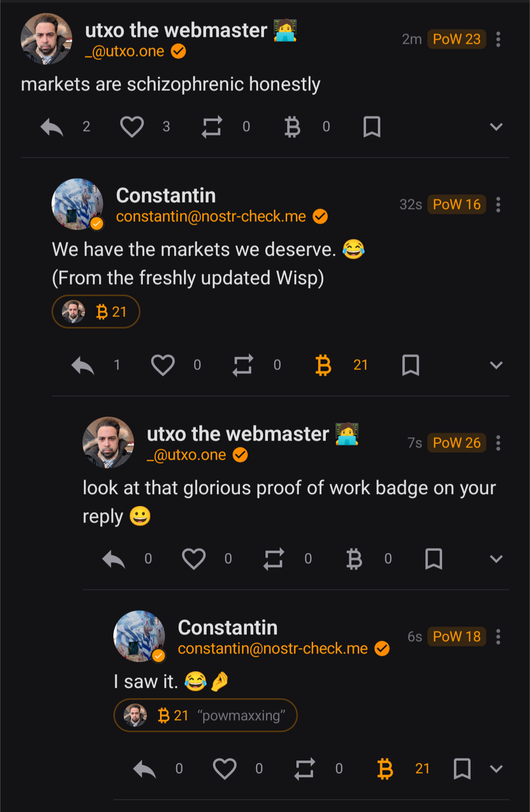Bookmark the top utxo post
Viewport: 530px width, 812px height.
[371, 127]
